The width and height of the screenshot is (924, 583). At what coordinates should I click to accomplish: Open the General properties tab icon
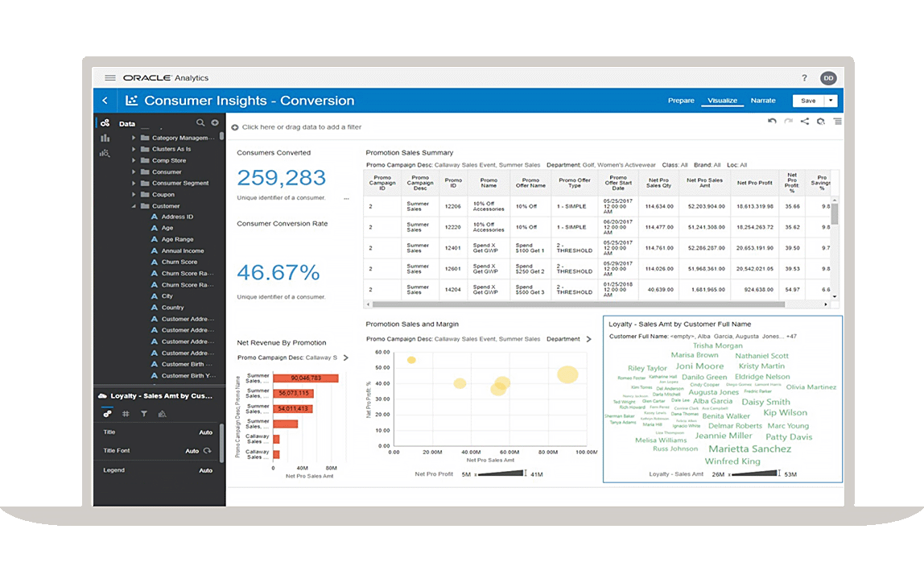pos(107,414)
